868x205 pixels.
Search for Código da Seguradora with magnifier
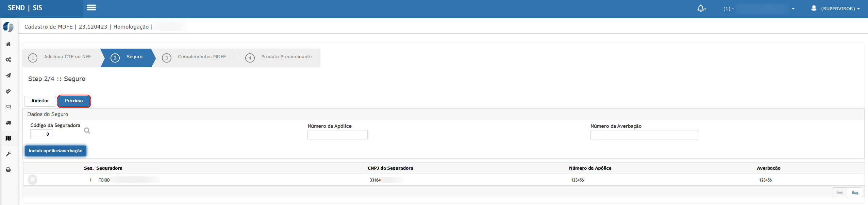(x=87, y=131)
